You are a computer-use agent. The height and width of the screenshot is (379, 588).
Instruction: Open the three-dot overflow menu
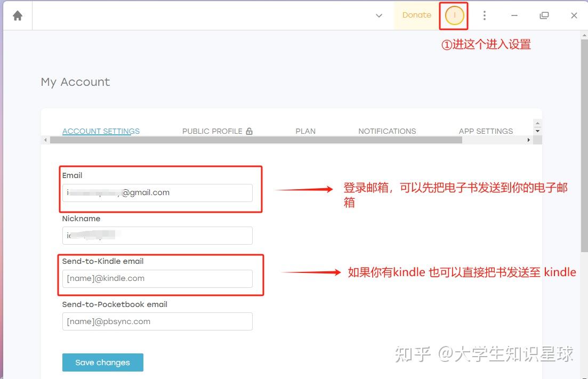pos(484,15)
